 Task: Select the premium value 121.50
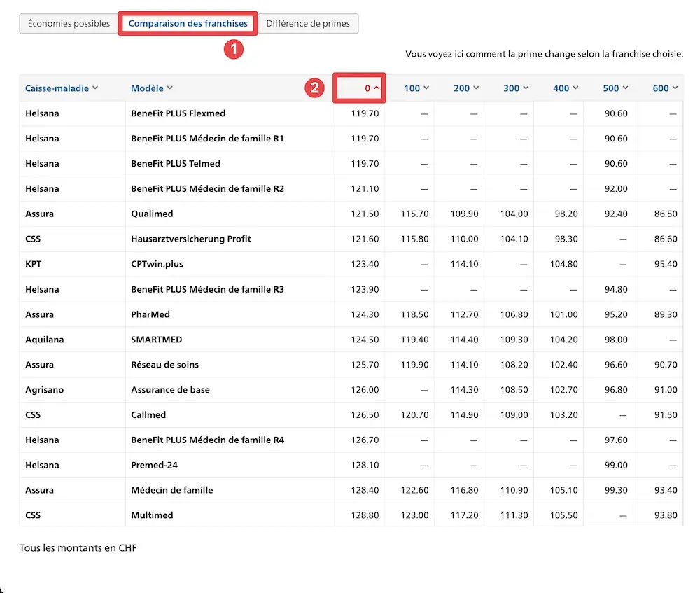(365, 214)
